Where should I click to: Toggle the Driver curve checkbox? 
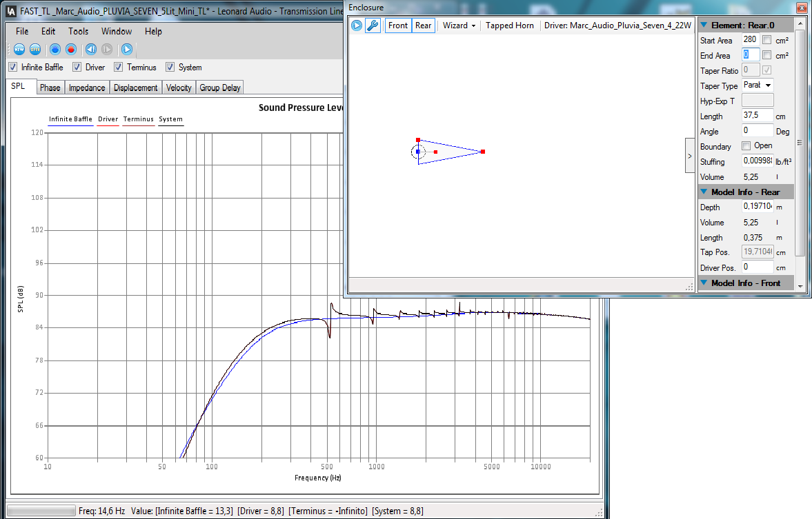pyautogui.click(x=77, y=67)
